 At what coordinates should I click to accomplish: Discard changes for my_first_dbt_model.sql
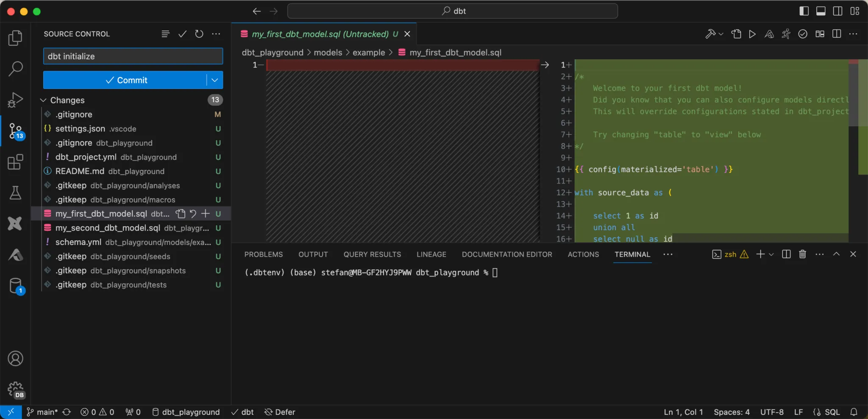pos(193,214)
